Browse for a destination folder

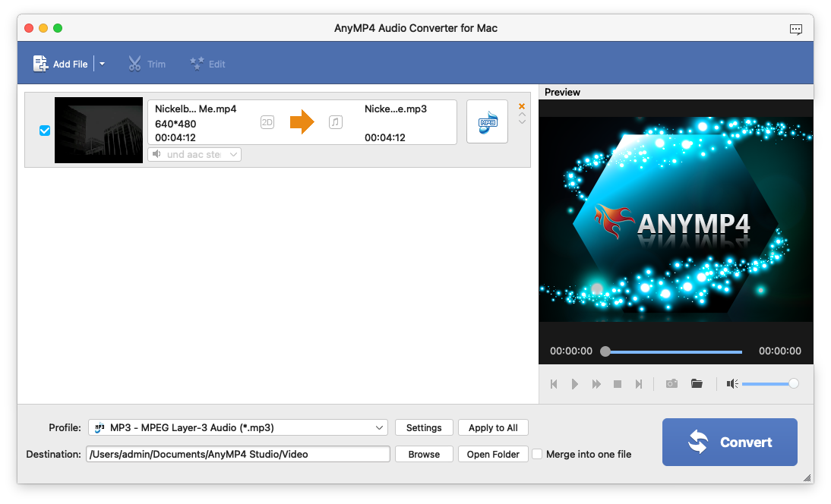tap(424, 454)
